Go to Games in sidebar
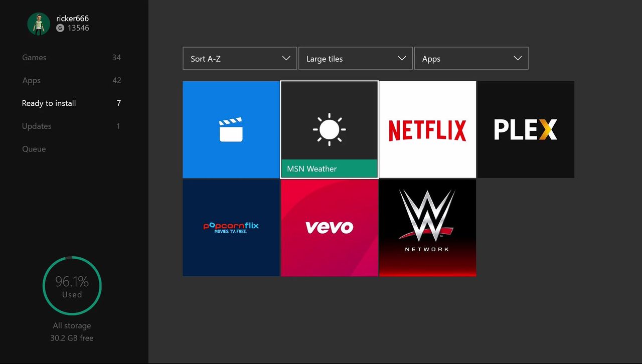This screenshot has height=364, width=642. coord(72,58)
